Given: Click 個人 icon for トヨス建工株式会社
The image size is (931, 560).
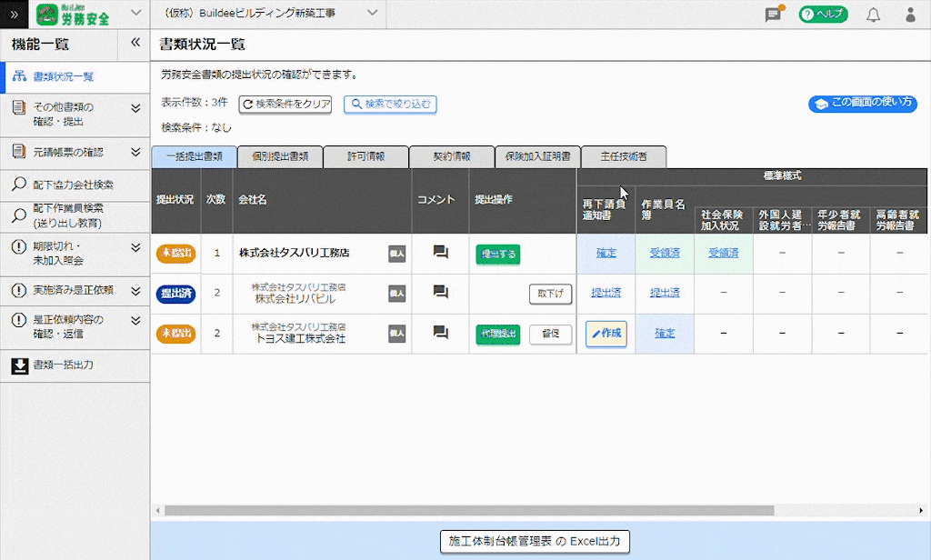Looking at the screenshot, I should coord(396,334).
